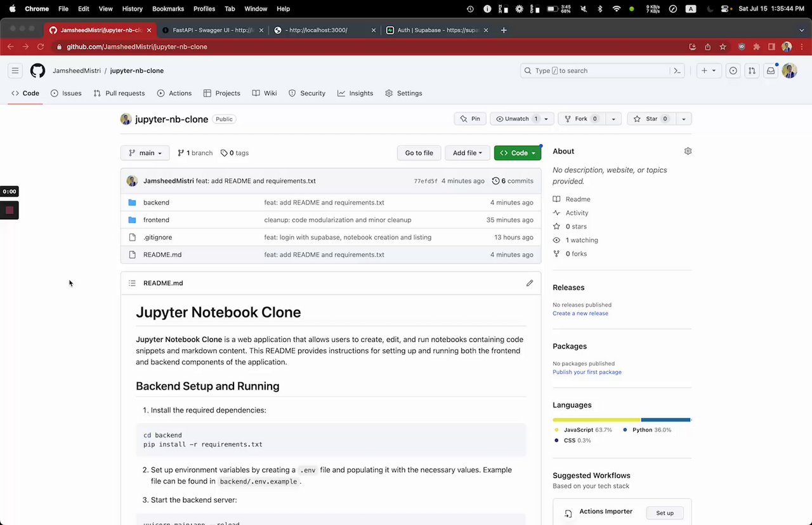
Task: Switch to the Auth | Supabase browser tab
Action: [438, 30]
